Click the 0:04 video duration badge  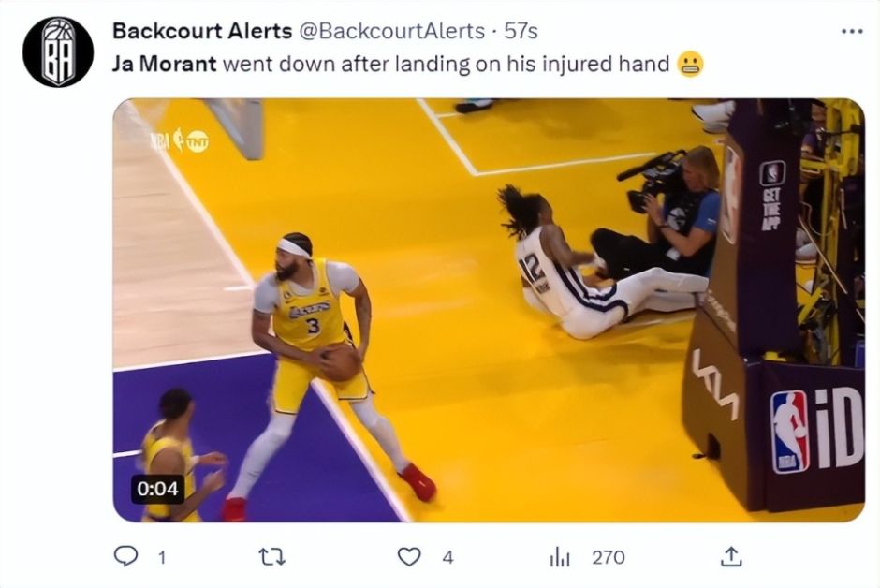click(157, 489)
